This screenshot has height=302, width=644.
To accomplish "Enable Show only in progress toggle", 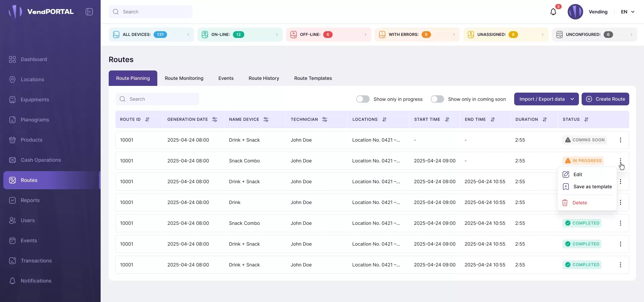I will point(363,99).
